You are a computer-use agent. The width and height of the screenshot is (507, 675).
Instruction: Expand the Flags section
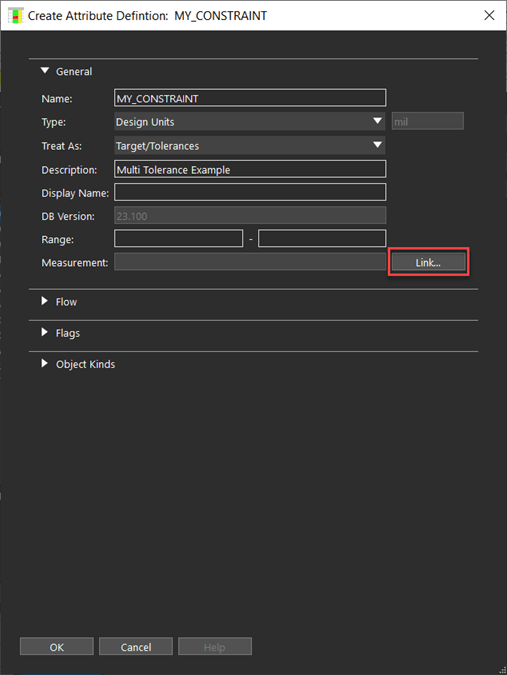(44, 332)
